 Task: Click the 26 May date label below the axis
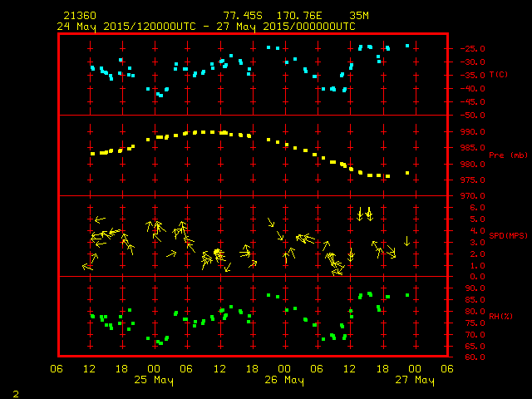click(283, 380)
